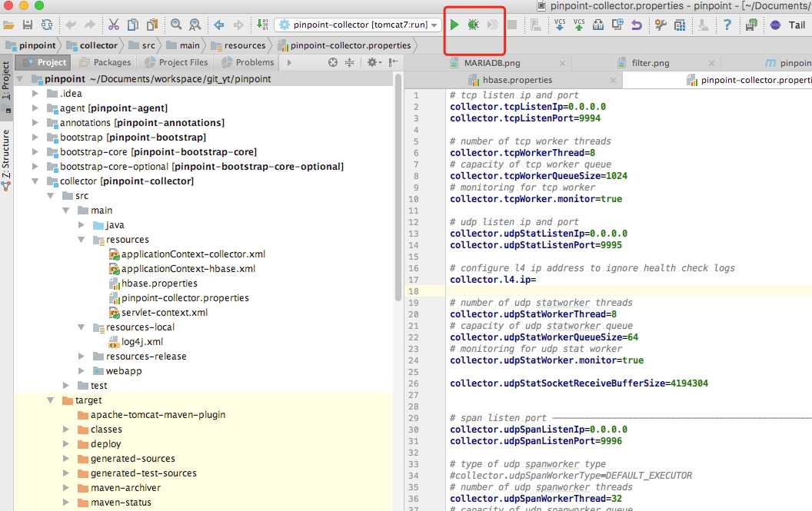The width and height of the screenshot is (812, 511).
Task: Run the configuration with green play button
Action: pos(454,25)
